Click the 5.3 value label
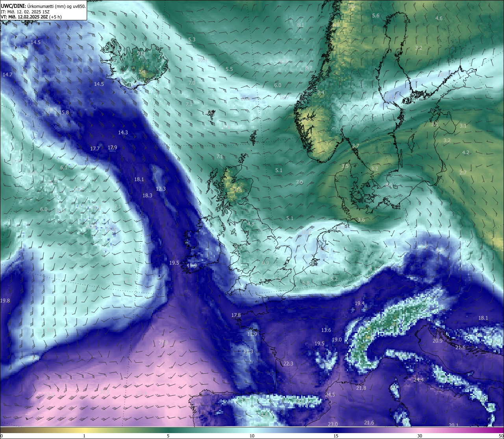 coord(192,39)
